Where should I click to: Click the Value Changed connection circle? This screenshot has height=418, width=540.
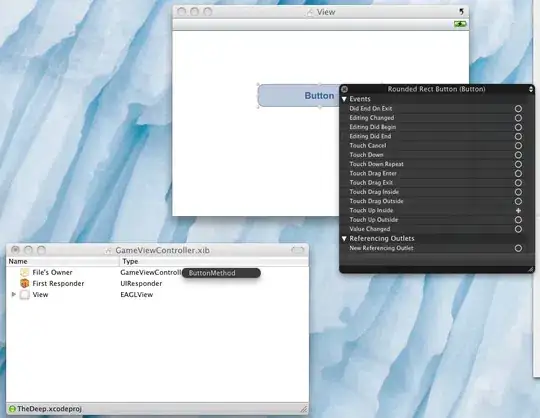[518, 229]
